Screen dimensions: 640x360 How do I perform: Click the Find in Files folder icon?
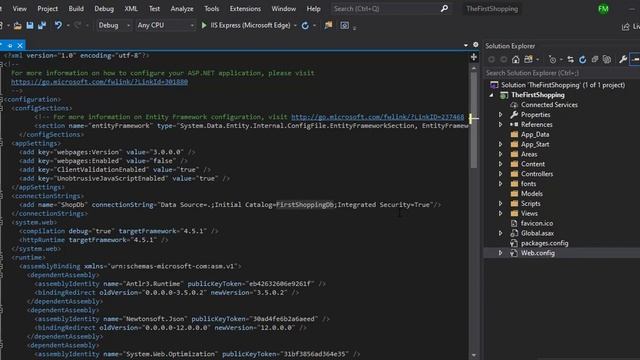[328, 25]
